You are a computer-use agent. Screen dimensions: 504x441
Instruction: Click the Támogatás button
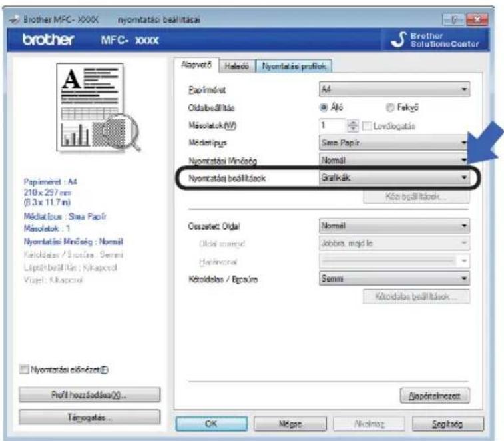click(89, 418)
